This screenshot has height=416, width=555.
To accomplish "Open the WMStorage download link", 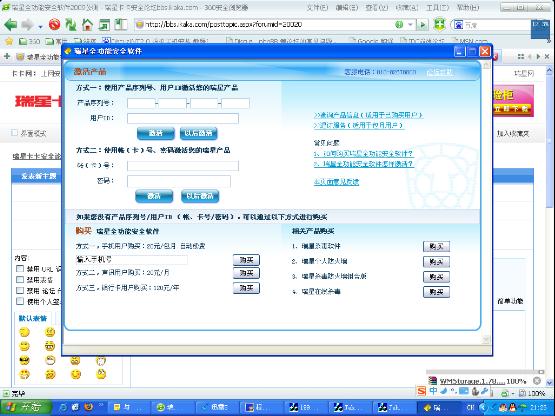I will click(x=473, y=381).
